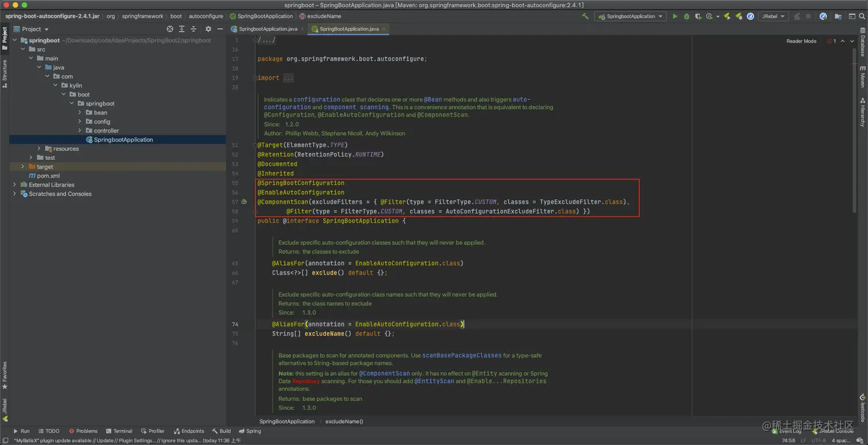Go to next highlighted error arrow

852,41
